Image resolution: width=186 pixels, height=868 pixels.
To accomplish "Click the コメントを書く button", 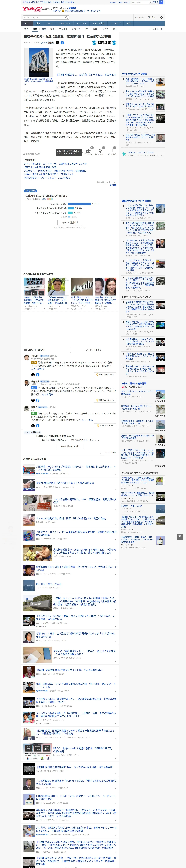I will click(93, 350).
